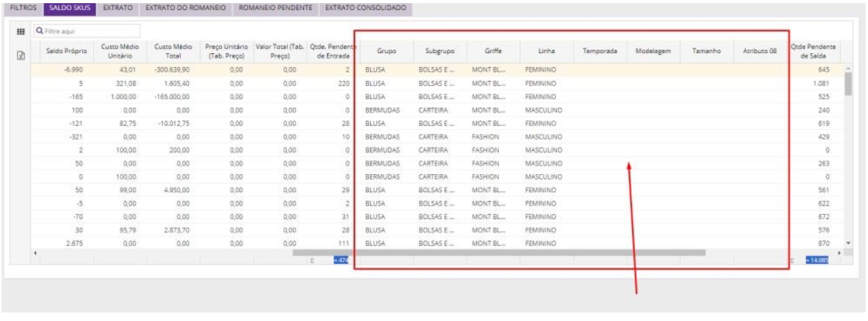Open the column chooser grid icon
This screenshot has width=868, height=321.
pyautogui.click(x=21, y=31)
